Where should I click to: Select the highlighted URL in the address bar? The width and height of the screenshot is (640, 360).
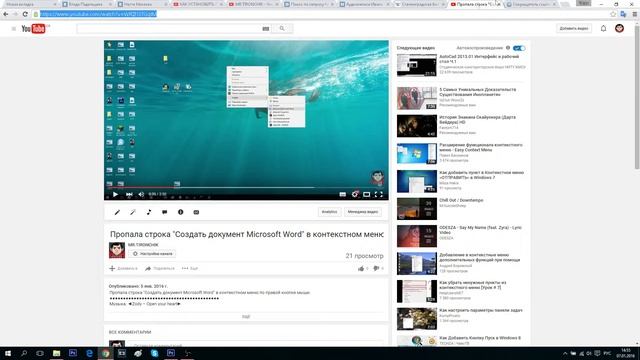[x=98, y=14]
